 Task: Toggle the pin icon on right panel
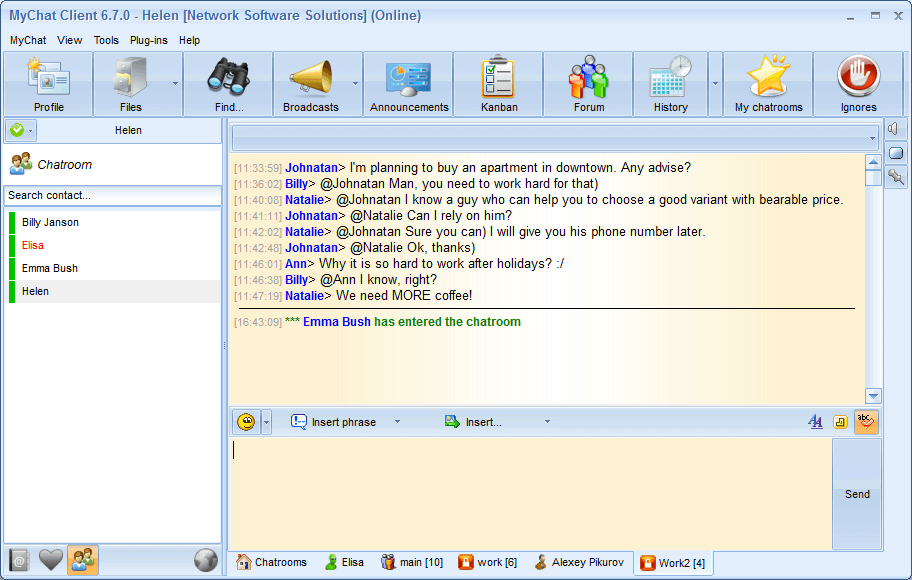coord(895,177)
